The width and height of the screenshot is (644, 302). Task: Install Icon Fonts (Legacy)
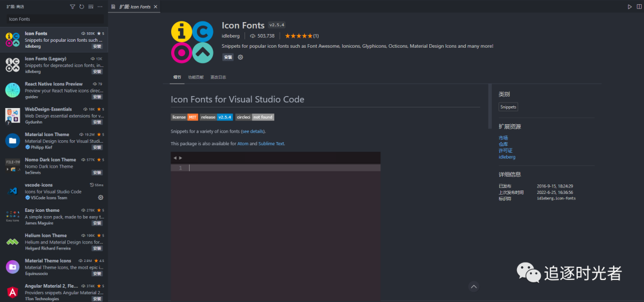pyautogui.click(x=97, y=72)
